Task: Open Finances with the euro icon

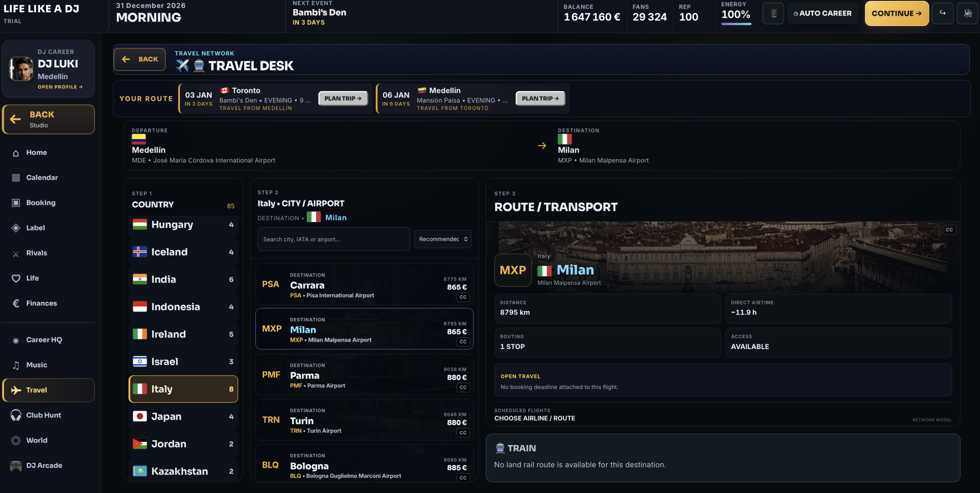Action: (x=48, y=303)
